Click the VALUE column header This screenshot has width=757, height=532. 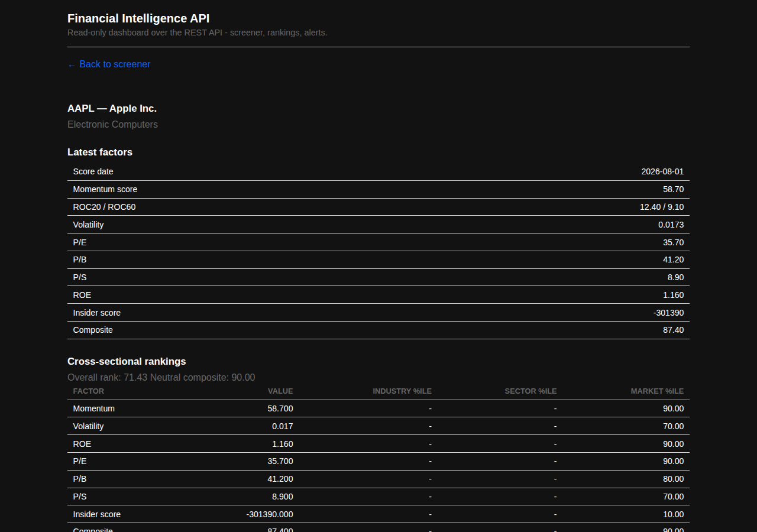280,391
